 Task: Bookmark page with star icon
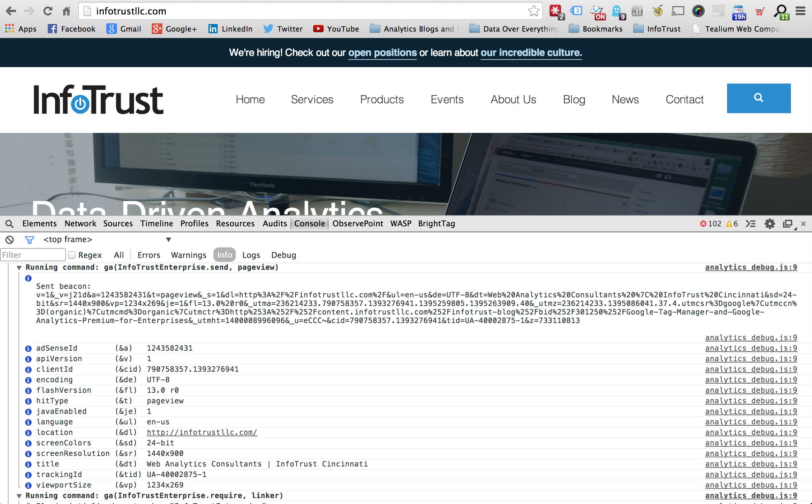point(533,11)
